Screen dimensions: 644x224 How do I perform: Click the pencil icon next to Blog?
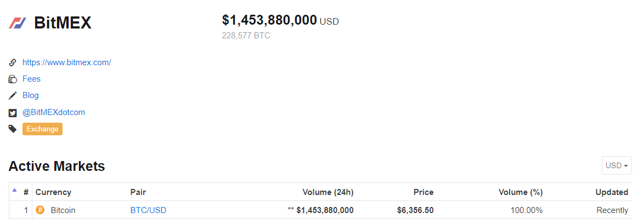[13, 96]
